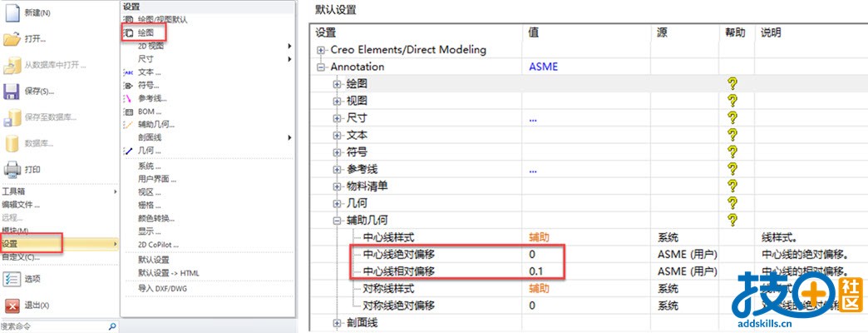Expand the 尺寸 settings node
868x333 pixels.
coord(337,118)
